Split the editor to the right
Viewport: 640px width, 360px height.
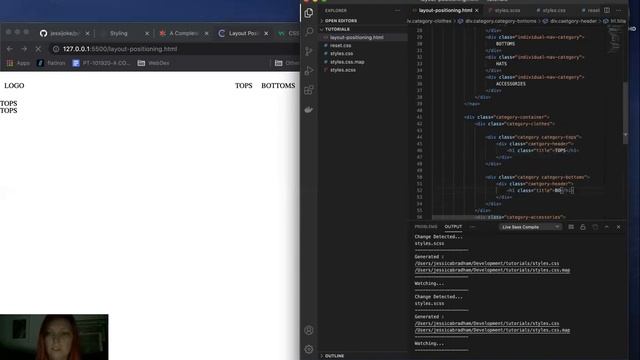tap(607, 10)
